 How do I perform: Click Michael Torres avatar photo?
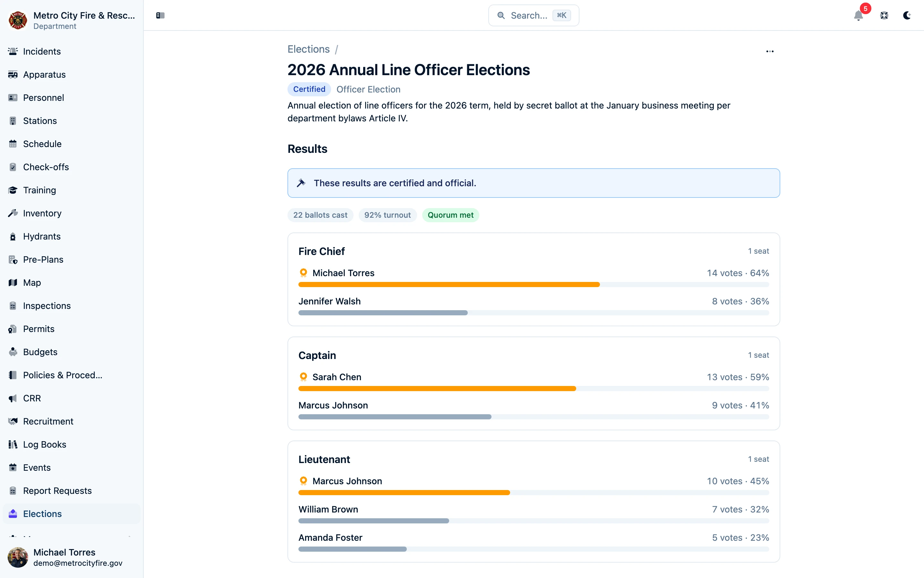coord(18,557)
